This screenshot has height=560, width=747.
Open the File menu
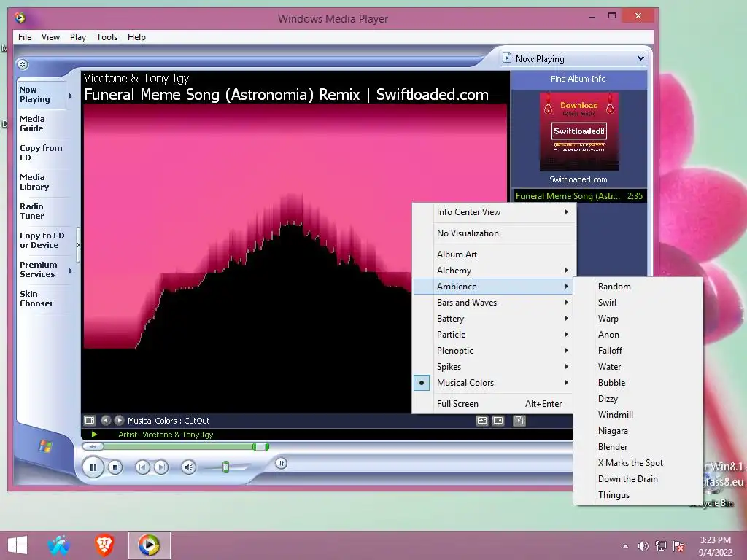tap(25, 37)
